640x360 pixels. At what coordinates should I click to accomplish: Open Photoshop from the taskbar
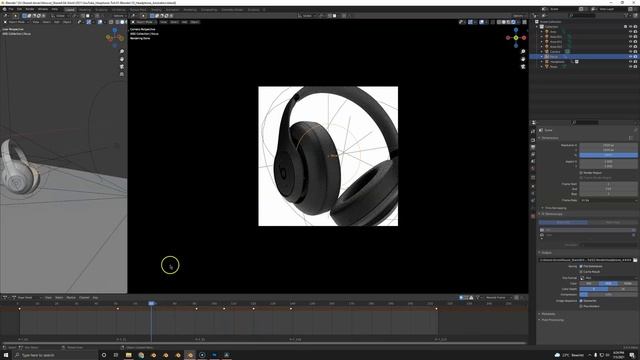click(214, 355)
